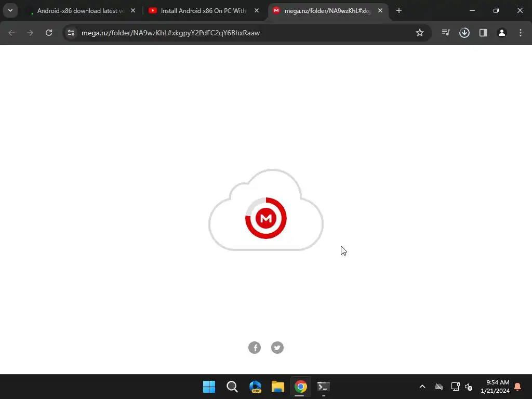532x399 pixels.
Task: Switch to Install Android x86 YouTube tab
Action: pos(204,11)
